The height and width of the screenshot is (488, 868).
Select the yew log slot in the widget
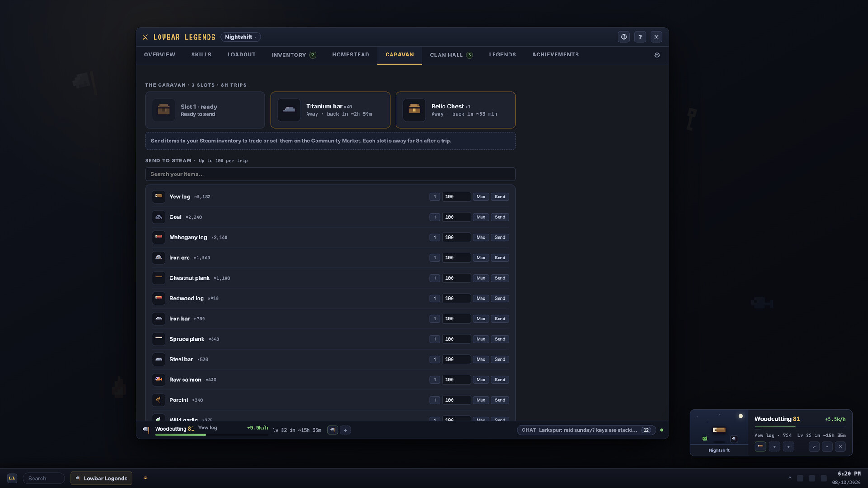coord(760,446)
